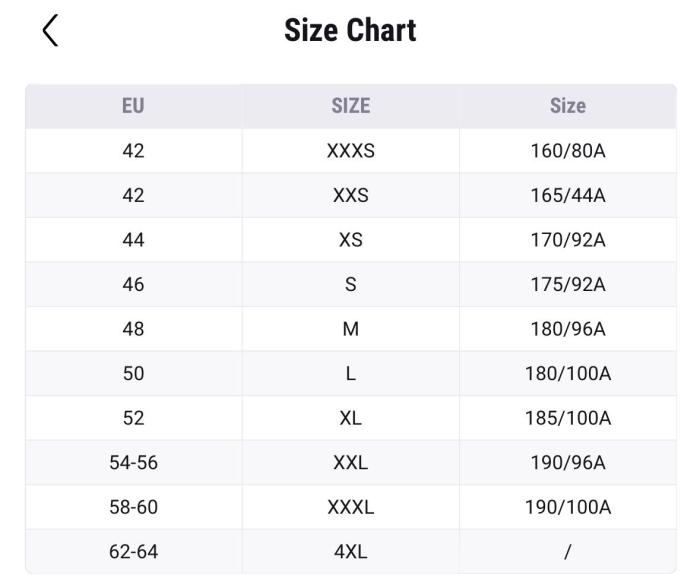Select the EU column header
This screenshot has height=585, width=700.
[x=133, y=106]
